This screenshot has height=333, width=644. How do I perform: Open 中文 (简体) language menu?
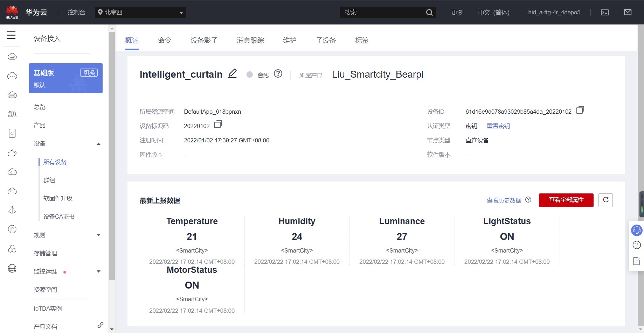click(x=494, y=13)
